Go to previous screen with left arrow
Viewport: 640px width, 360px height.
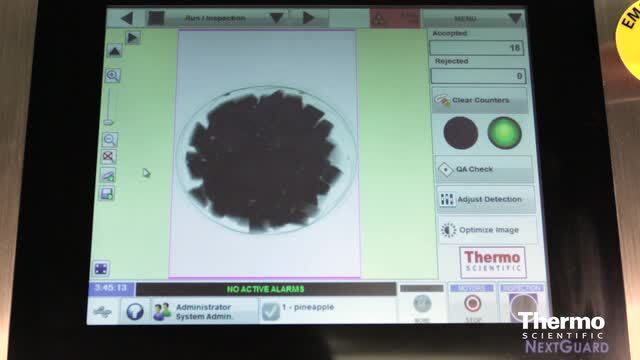pos(127,18)
